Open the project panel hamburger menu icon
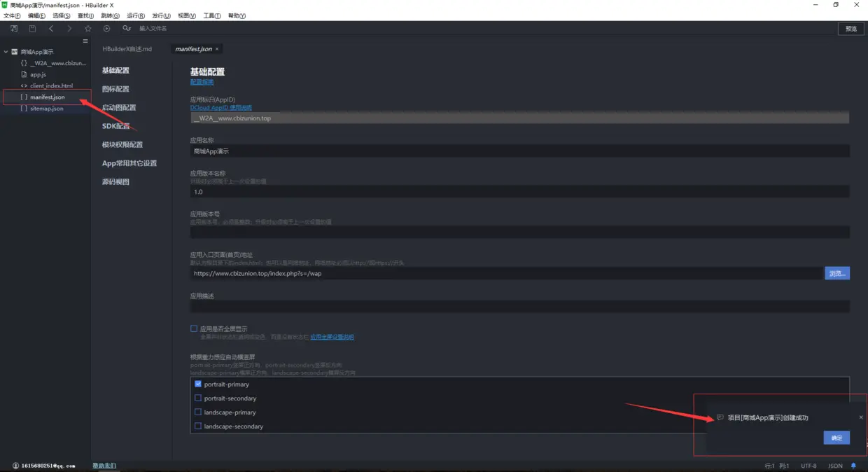Screen dimensions: 868x472 tap(85, 41)
